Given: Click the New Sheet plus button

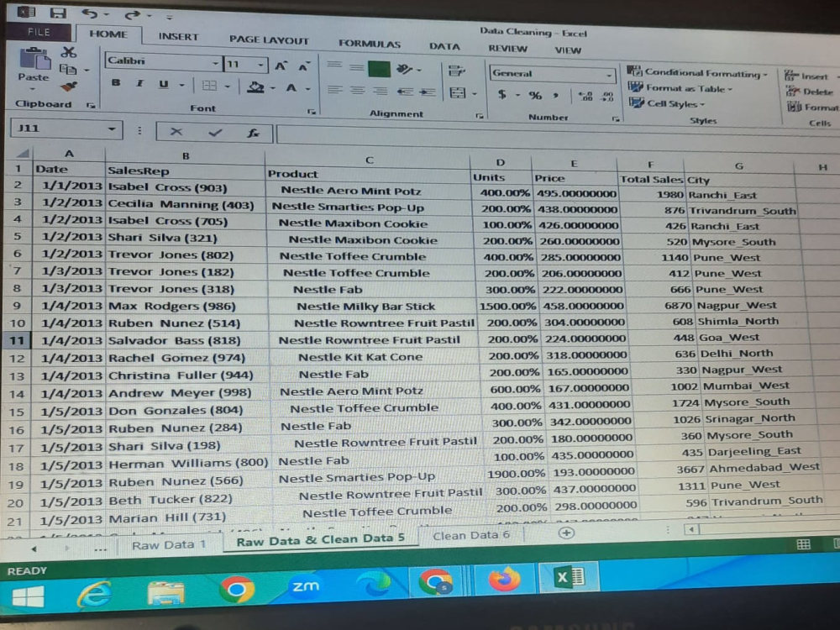Looking at the screenshot, I should (x=566, y=533).
